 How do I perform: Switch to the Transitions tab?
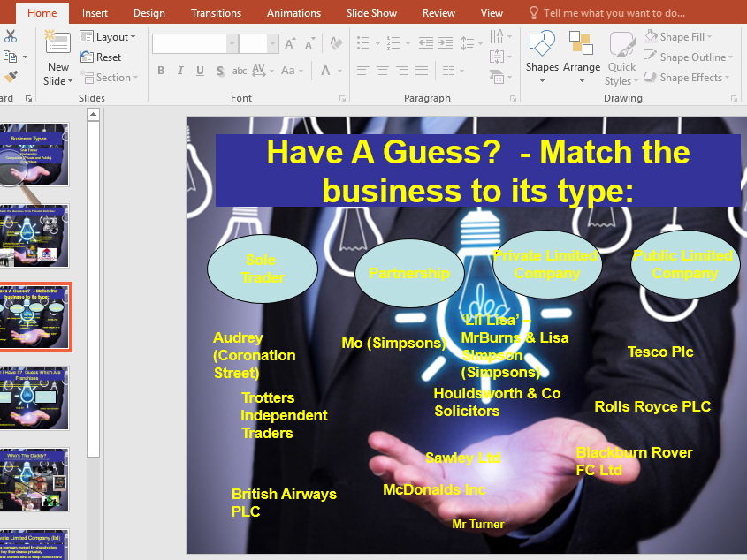(x=216, y=13)
